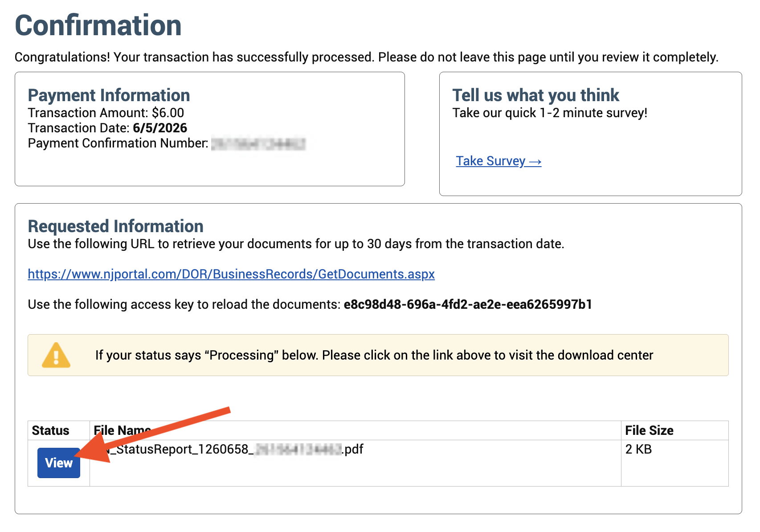The width and height of the screenshot is (760, 532).
Task: Click the red arrow annotation
Action: click(152, 435)
